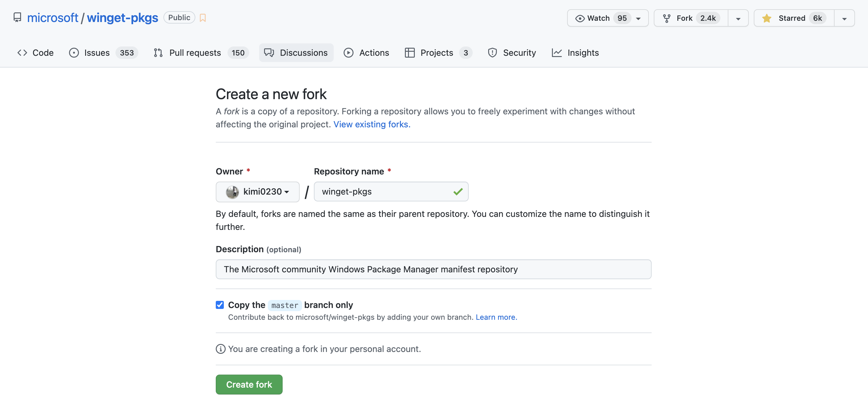Select the Discussions tab
This screenshot has height=409, width=868.
[296, 53]
